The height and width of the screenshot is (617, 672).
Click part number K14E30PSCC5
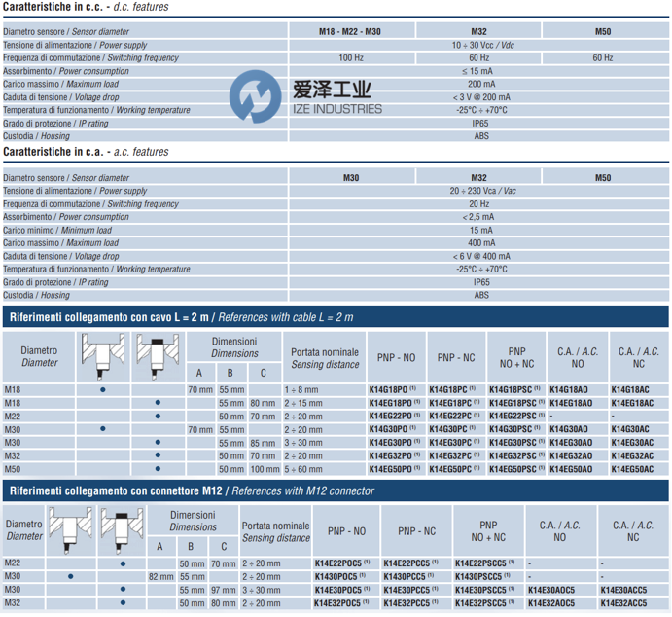pyautogui.click(x=486, y=590)
